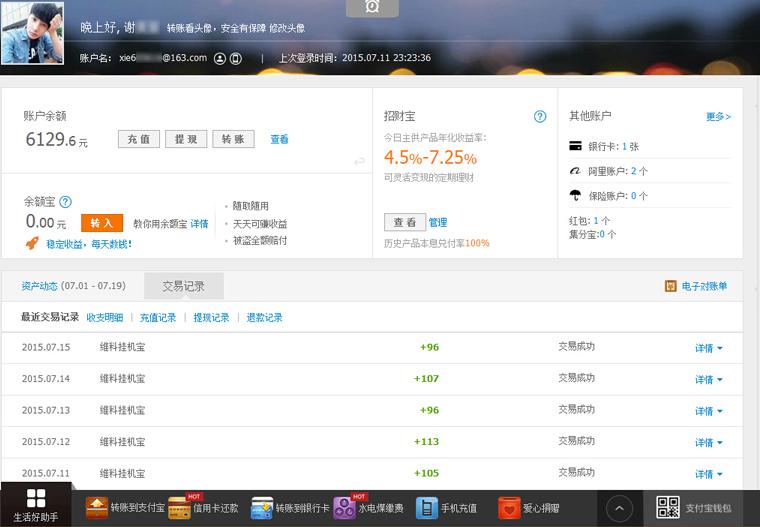Open 电子对账单 link

click(x=704, y=286)
